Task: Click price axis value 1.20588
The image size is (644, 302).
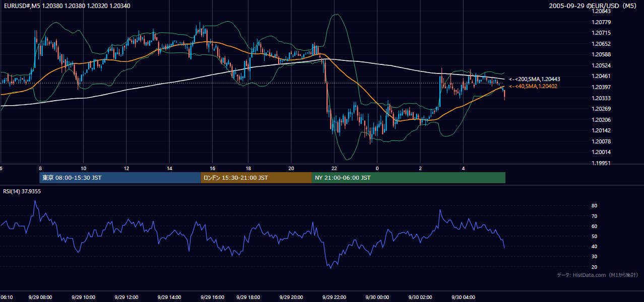Action: pyautogui.click(x=602, y=54)
